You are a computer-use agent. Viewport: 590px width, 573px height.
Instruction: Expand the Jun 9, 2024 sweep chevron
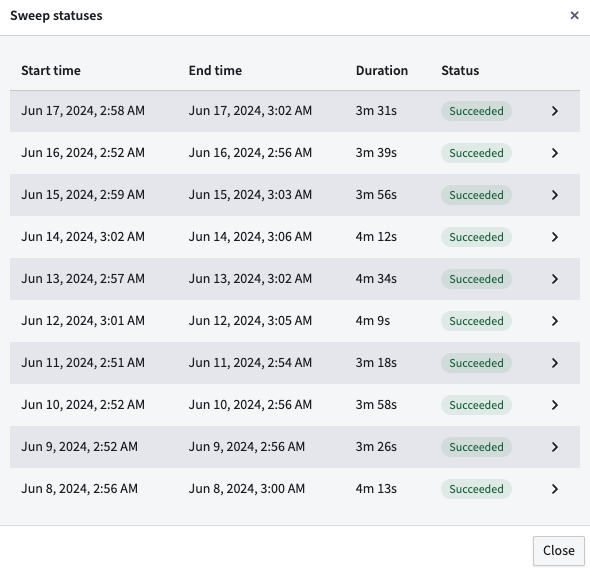click(x=555, y=447)
